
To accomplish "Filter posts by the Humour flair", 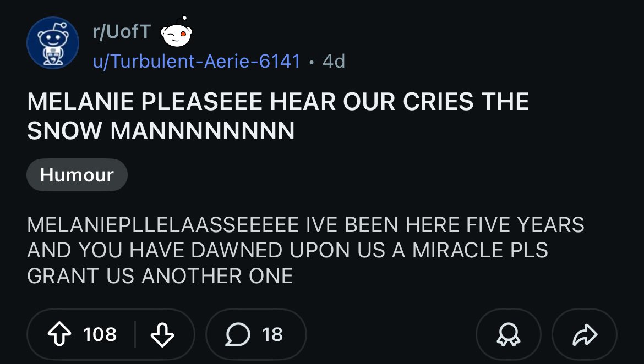I will (77, 175).
